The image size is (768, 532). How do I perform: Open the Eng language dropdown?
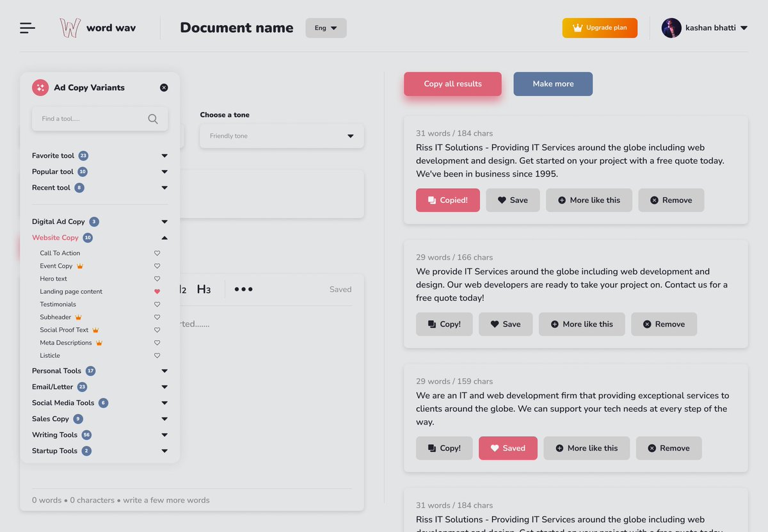326,28
